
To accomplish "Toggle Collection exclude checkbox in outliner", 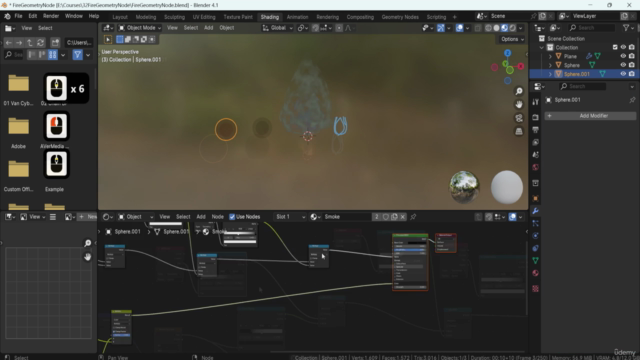I will [x=615, y=47].
